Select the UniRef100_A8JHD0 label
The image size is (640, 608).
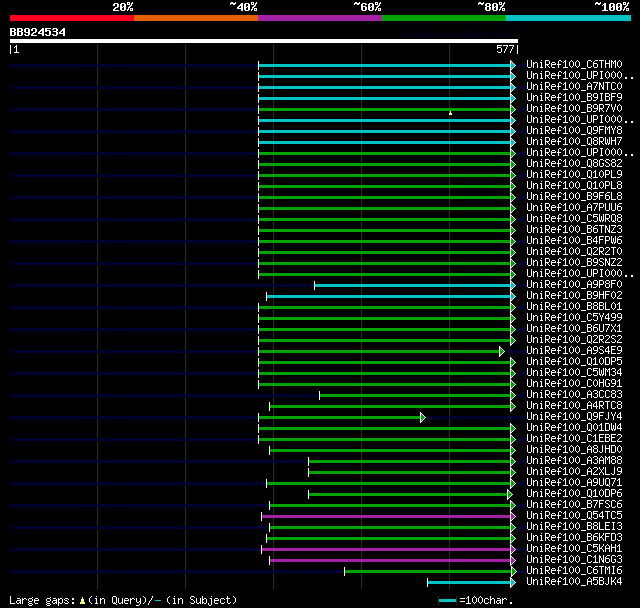(x=574, y=450)
